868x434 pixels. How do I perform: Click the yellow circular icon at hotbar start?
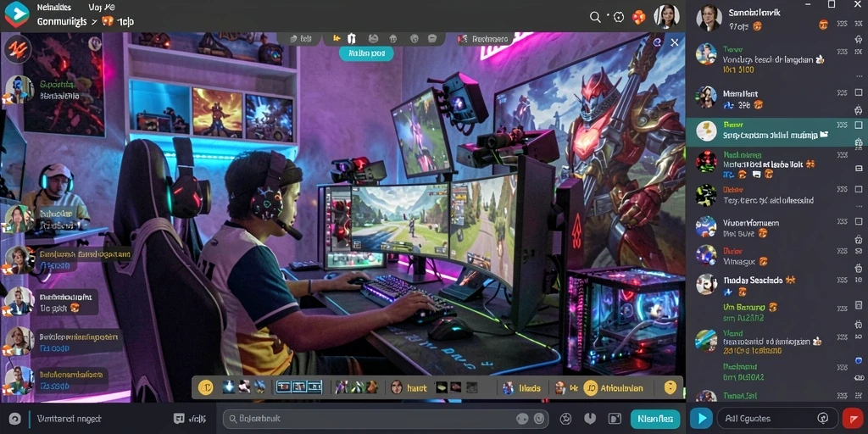[x=205, y=387]
